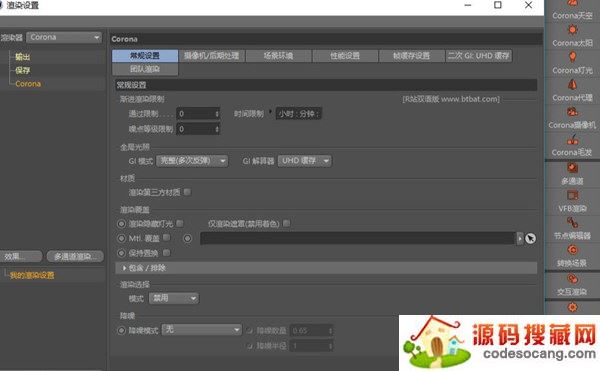
Task: Click the radio dot before Mtl. 覆盖
Action: 121,238
